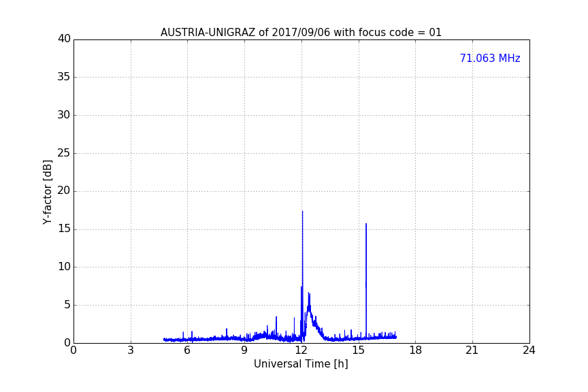The image size is (588, 392).
Task: Click the x-axis tick label '3'
Action: [x=131, y=350]
